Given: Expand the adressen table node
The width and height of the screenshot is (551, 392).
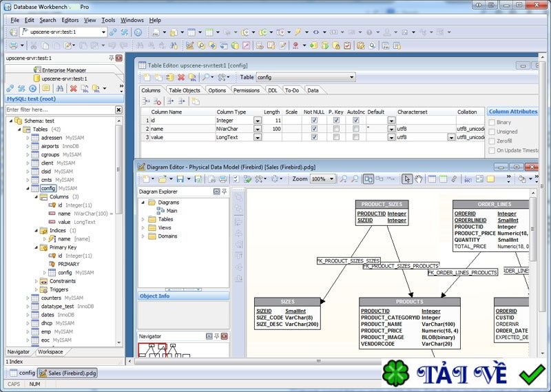Looking at the screenshot, I should click(28, 138).
